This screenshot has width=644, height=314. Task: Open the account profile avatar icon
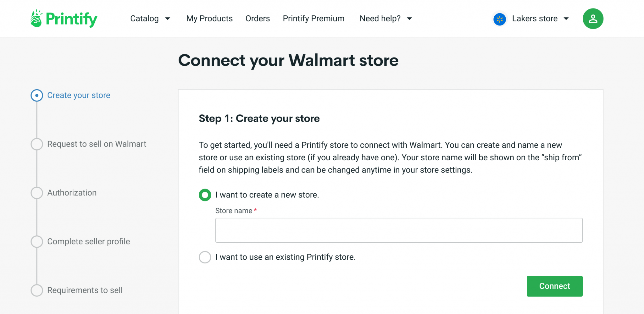592,19
